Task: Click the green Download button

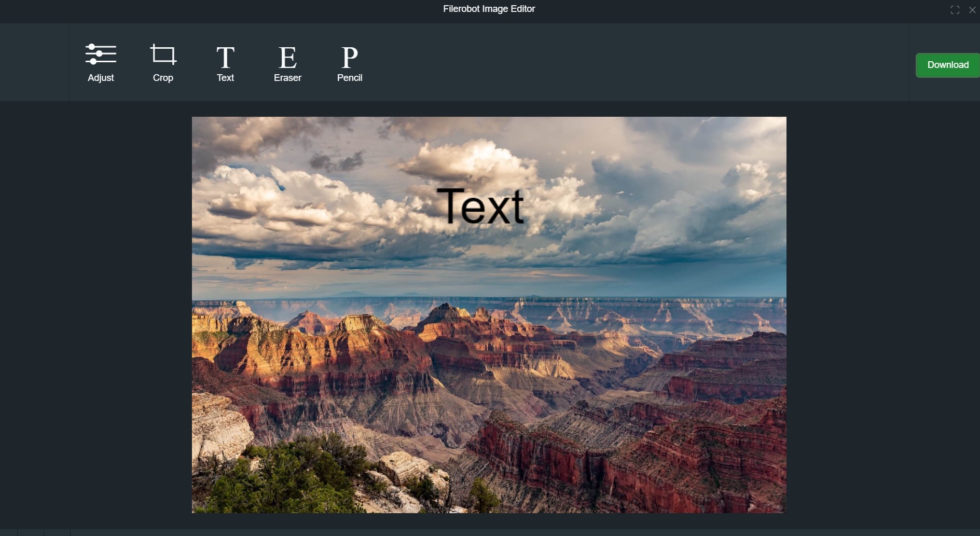Action: pyautogui.click(x=947, y=65)
